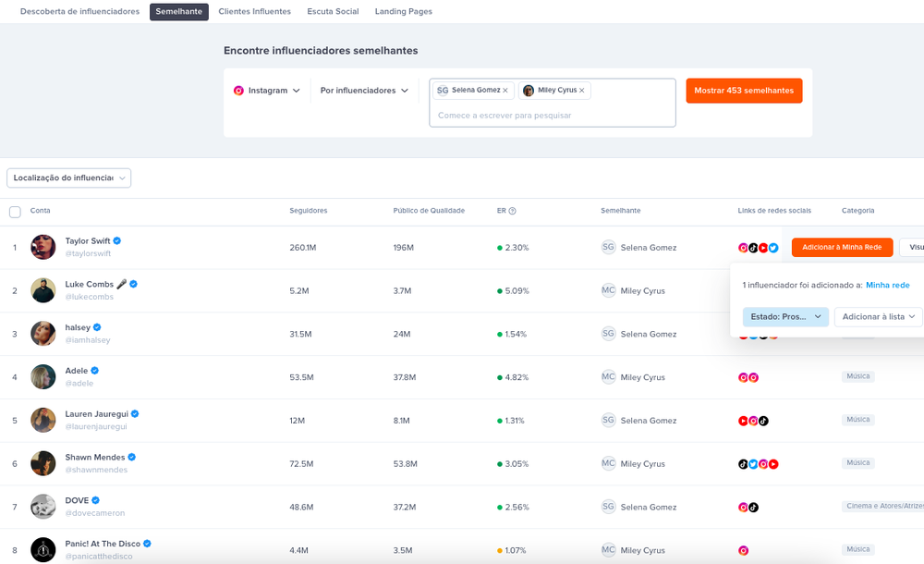
Task: Click the Conta column header
Action: pyautogui.click(x=40, y=211)
